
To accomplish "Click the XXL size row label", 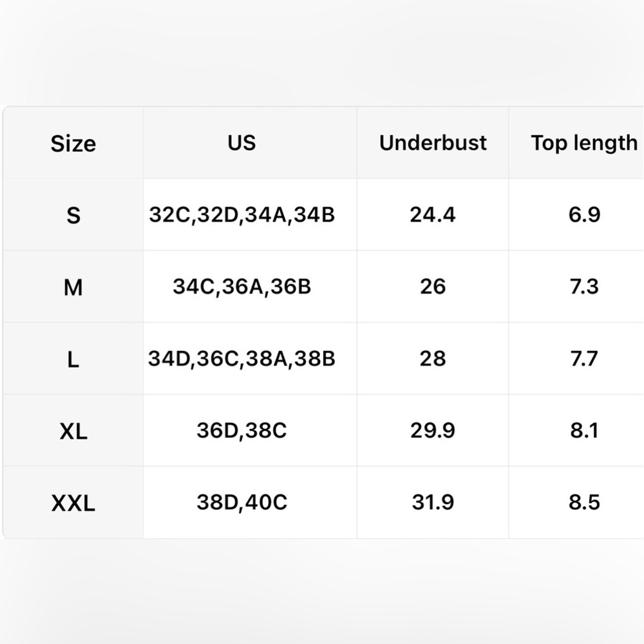I will [73, 502].
